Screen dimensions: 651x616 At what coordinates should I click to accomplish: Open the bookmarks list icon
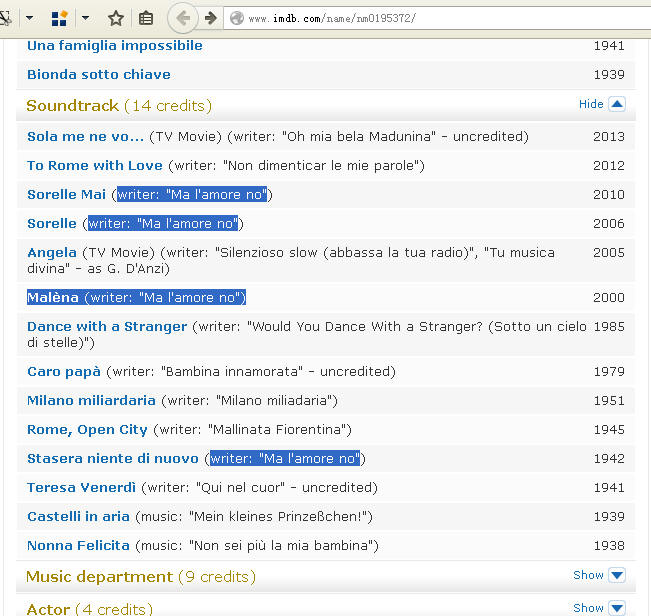click(x=146, y=18)
